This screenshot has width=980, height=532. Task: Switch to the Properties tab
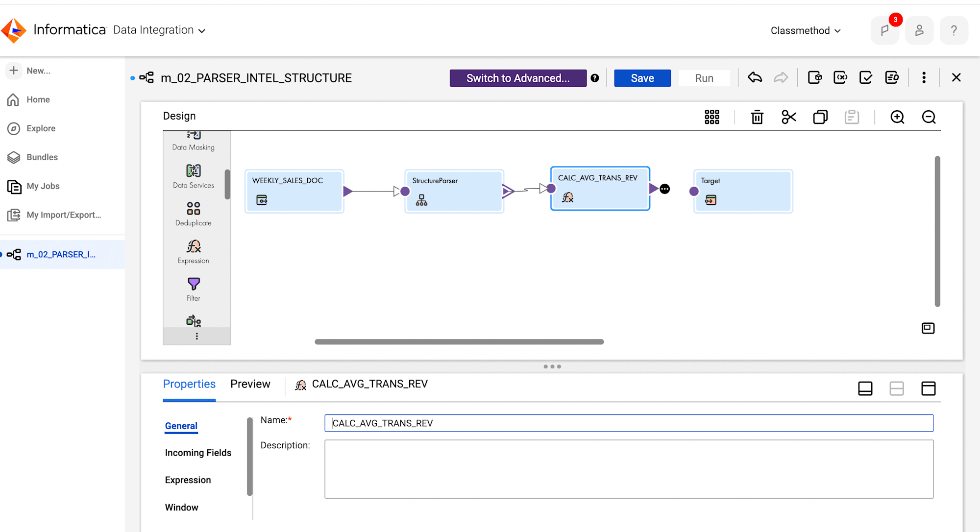(189, 384)
